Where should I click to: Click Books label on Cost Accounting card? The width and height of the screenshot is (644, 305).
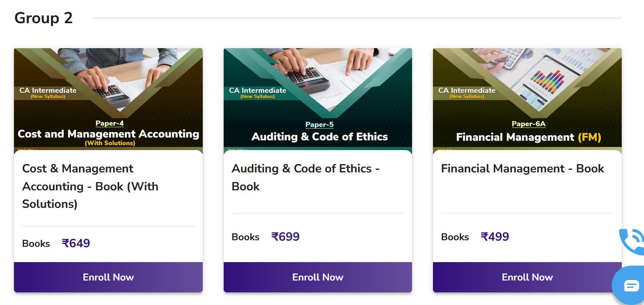tap(36, 244)
